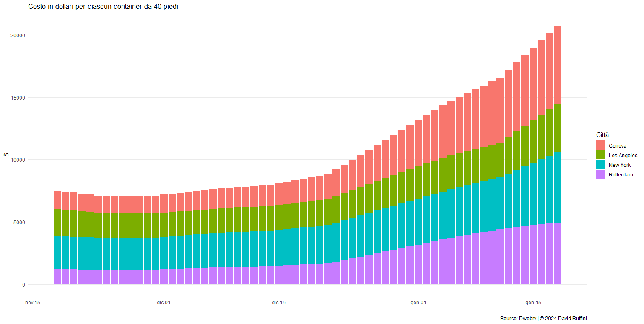Click the Los Angeles green legend swatch
The height and width of the screenshot is (324, 644).
(601, 155)
